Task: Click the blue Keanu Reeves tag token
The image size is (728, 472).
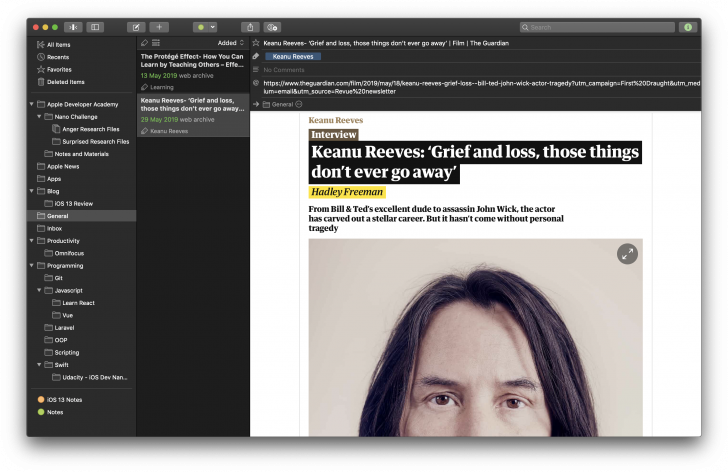Action: (293, 57)
